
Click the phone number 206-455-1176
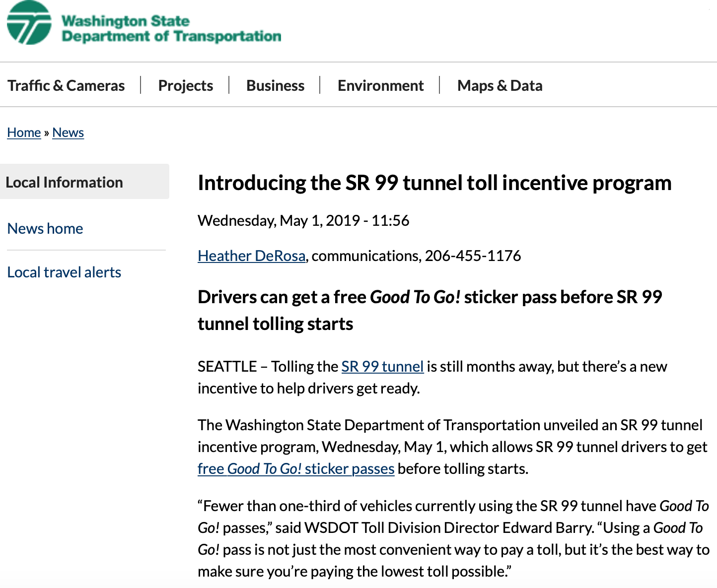473,256
